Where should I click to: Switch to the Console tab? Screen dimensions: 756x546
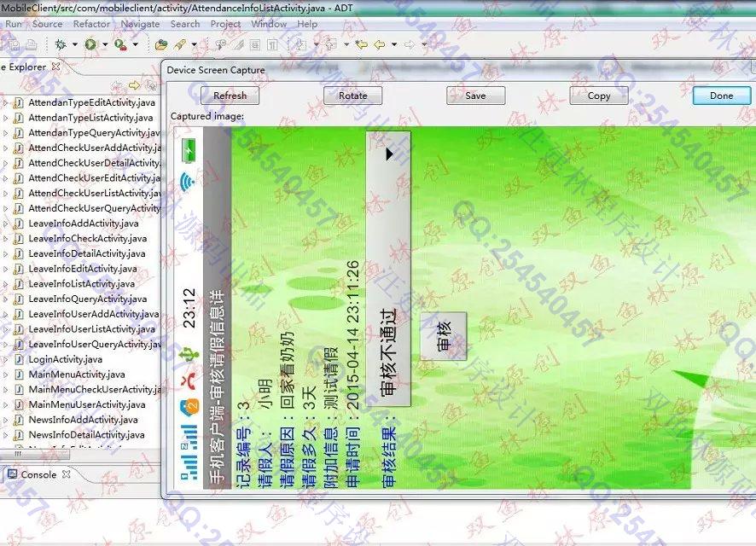click(x=38, y=475)
